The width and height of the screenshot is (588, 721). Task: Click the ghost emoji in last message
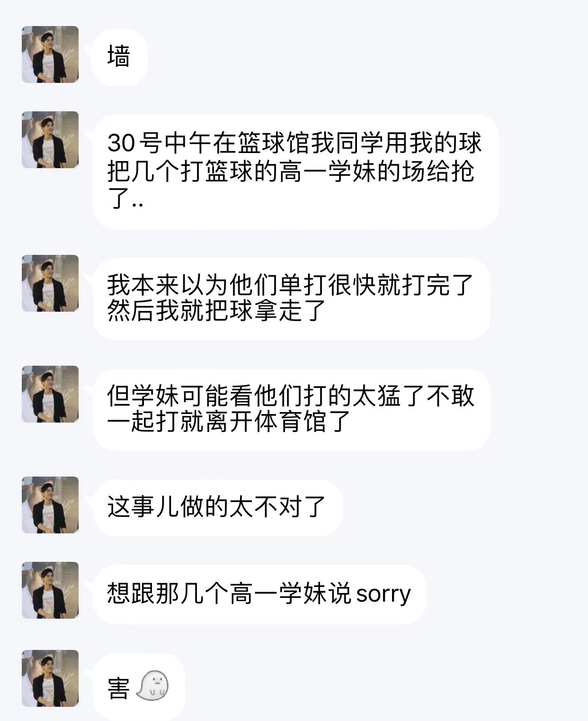152,686
